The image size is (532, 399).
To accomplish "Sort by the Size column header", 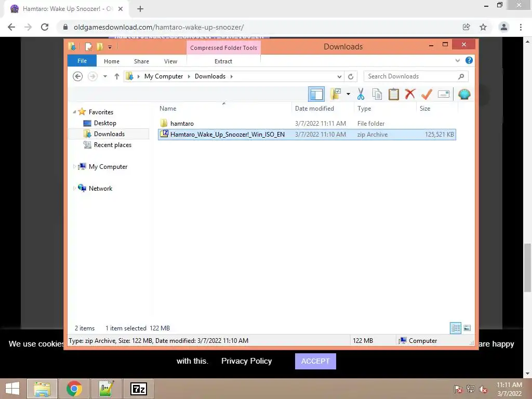I will [437, 108].
